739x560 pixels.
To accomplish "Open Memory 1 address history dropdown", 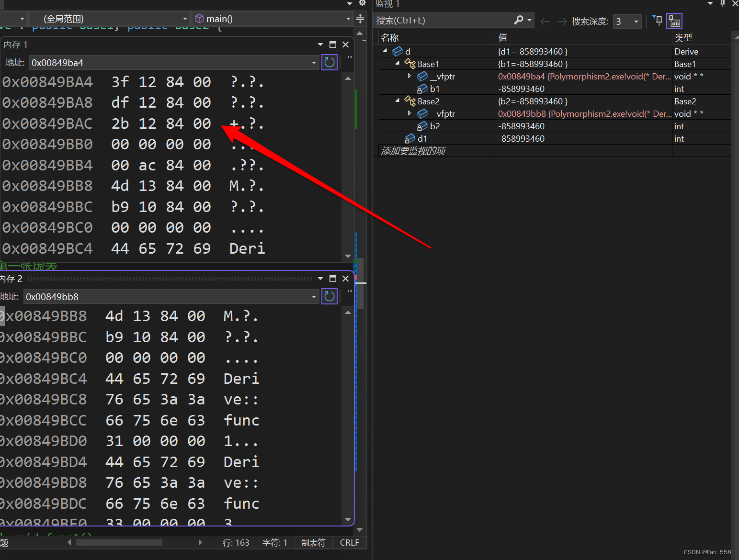I will [314, 63].
